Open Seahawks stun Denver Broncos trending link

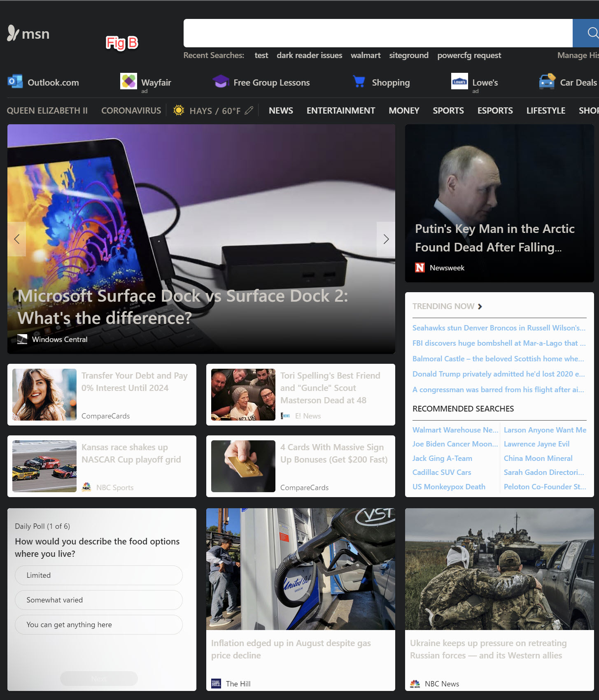pos(499,328)
